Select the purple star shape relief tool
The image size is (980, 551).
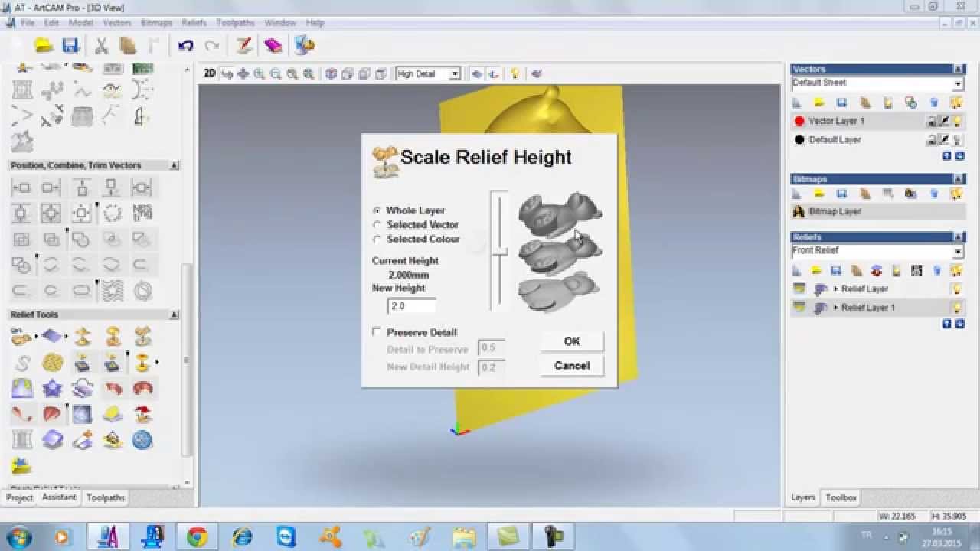[x=52, y=388]
